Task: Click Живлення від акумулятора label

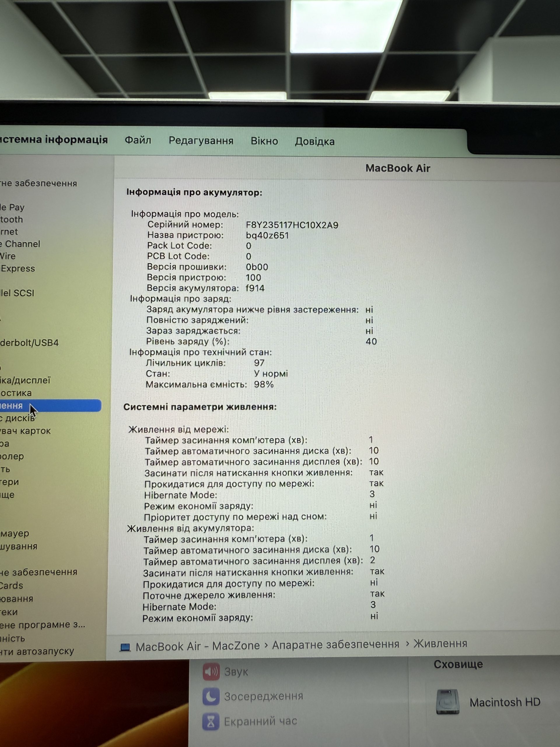Action: click(190, 528)
